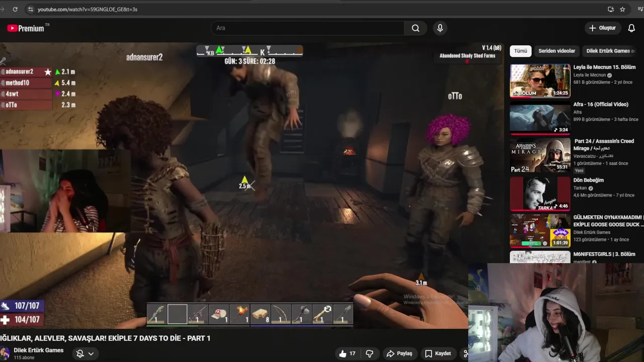Screen dimensions: 644x362
Task: Go to YouTube home via the Premium logo
Action: click(x=26, y=28)
